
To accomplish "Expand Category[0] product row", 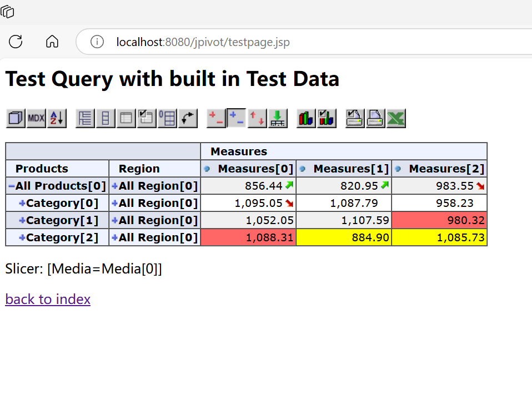I will (22, 204).
